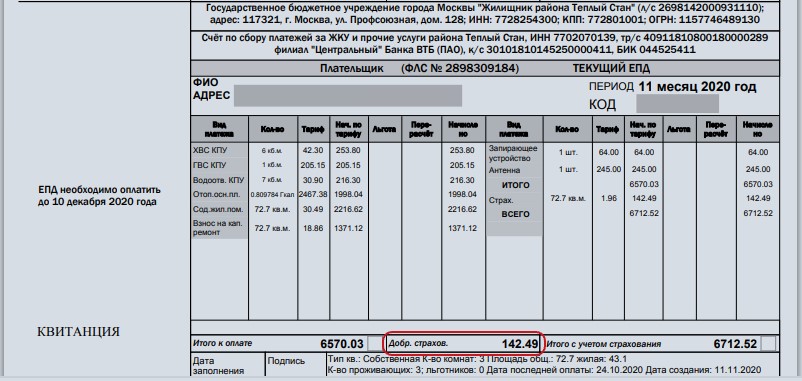Select the 1371.12 value in Нач. по тарифу column
This screenshot has height=381, width=802.
pyautogui.click(x=348, y=228)
